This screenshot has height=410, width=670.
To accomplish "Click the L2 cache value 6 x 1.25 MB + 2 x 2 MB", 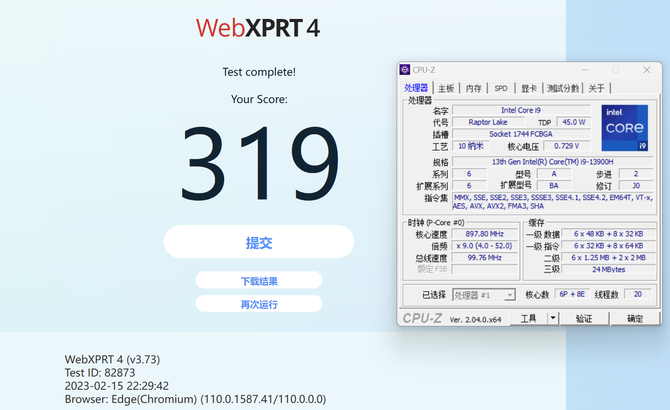I will click(608, 258).
